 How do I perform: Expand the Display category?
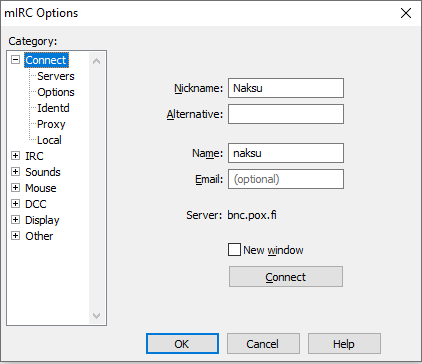point(15,220)
